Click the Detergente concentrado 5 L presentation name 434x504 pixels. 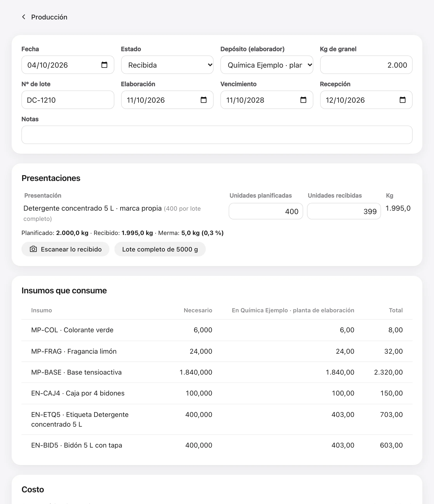click(92, 208)
